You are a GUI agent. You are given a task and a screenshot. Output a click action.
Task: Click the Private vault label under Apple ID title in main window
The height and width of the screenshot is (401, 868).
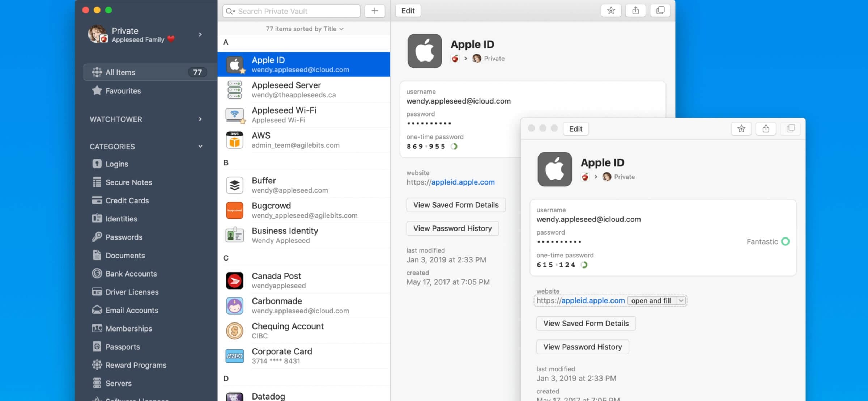pyautogui.click(x=494, y=59)
